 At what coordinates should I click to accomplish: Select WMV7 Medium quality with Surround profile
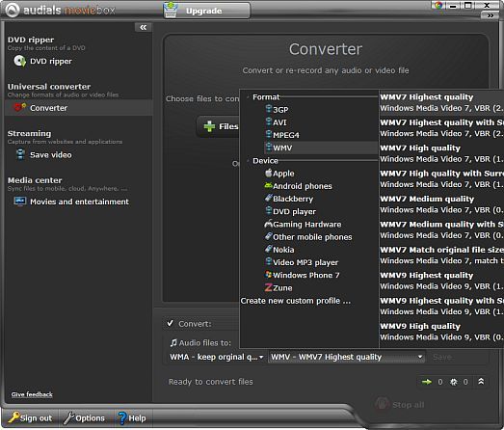(441, 229)
